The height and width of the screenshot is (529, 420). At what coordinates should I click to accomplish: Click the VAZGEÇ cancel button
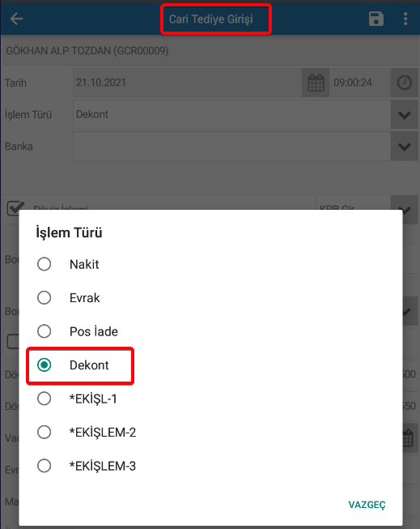[367, 505]
